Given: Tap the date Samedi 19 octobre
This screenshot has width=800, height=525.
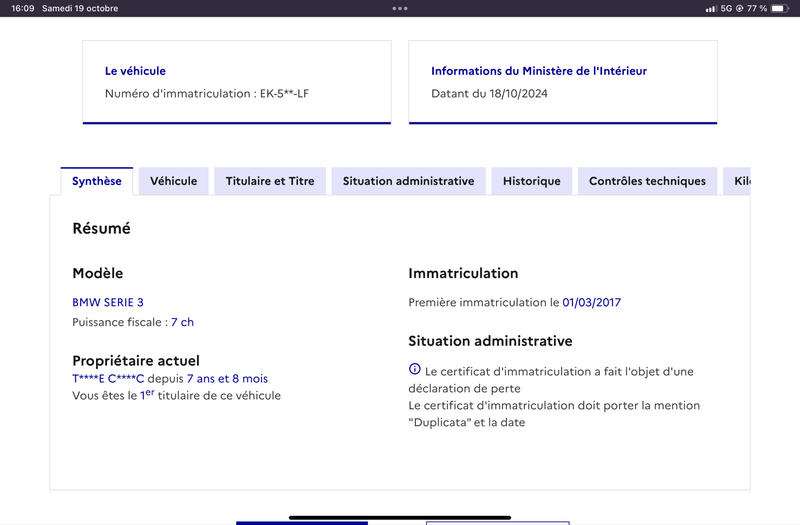Looking at the screenshot, I should tap(80, 8).
